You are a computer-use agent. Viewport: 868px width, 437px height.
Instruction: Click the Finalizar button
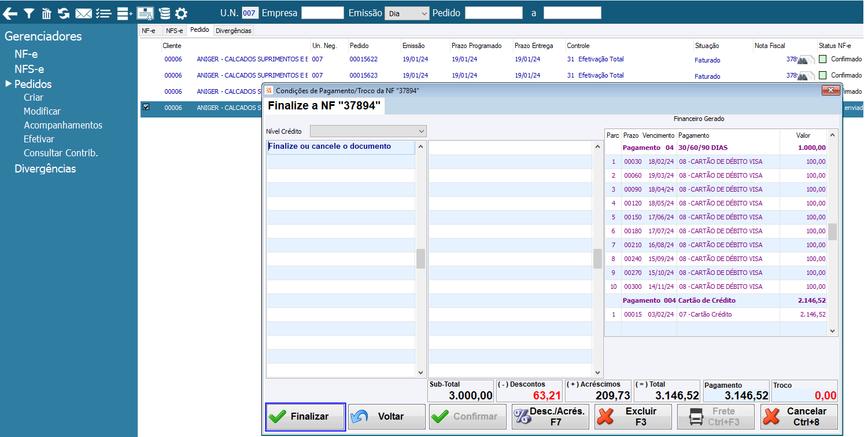305,416
